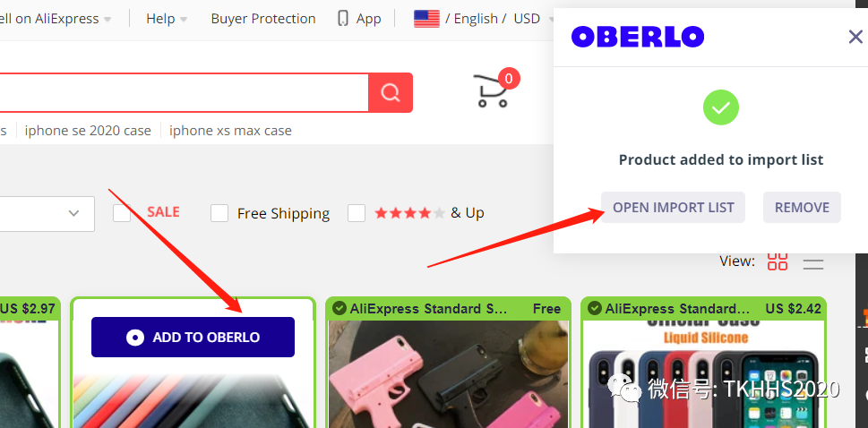Switch to grid view icon

778,261
